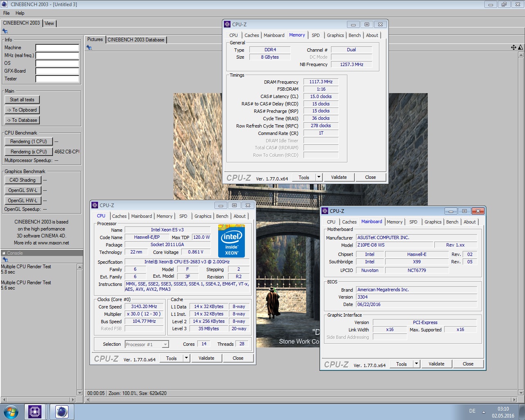This screenshot has height=420, width=525.
Task: Open the Help menu
Action: click(20, 13)
